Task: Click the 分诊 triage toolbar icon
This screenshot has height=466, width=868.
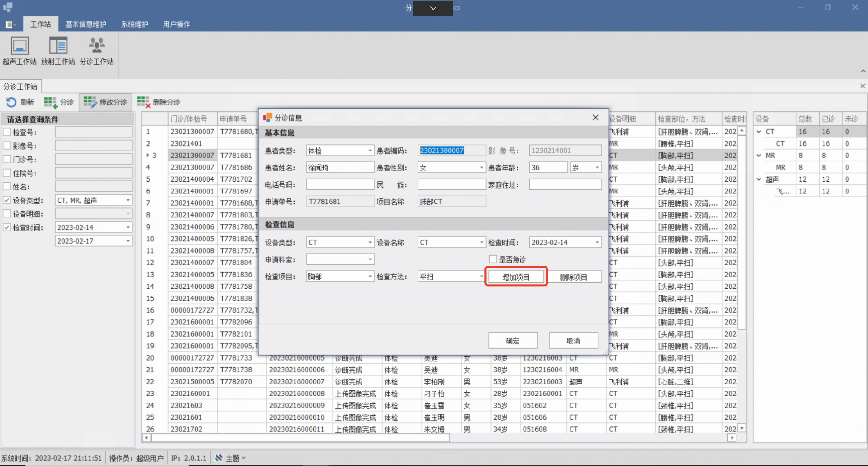Action: [x=51, y=102]
